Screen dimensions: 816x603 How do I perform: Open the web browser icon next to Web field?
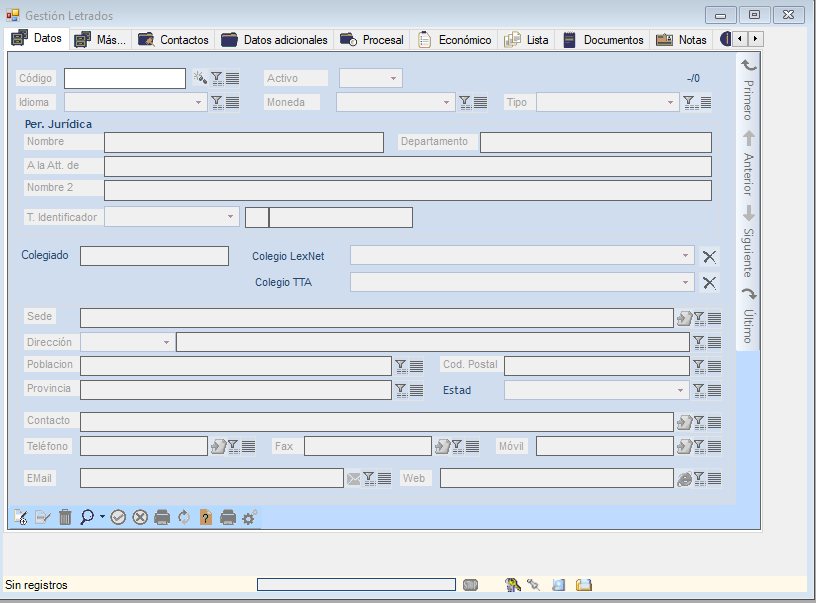[684, 479]
